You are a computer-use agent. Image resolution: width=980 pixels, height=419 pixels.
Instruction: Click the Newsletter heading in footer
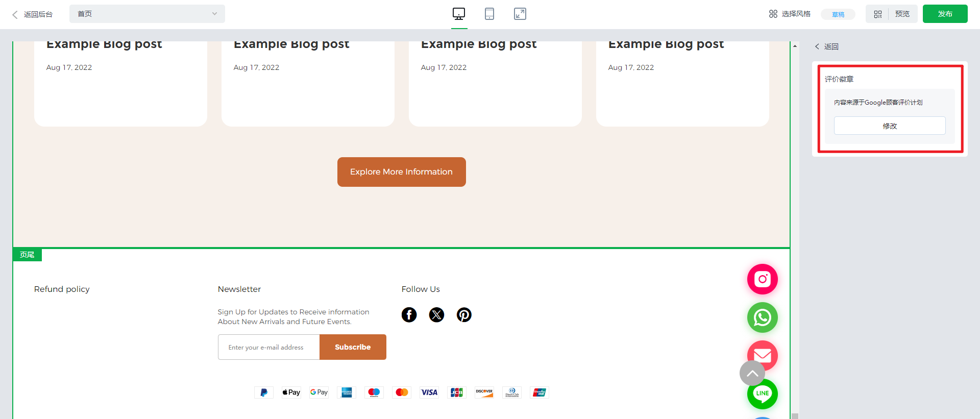[x=239, y=289]
